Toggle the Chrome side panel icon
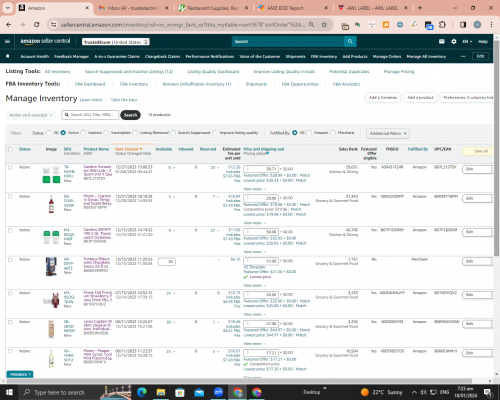The height and width of the screenshot is (400, 500). pos(463,25)
